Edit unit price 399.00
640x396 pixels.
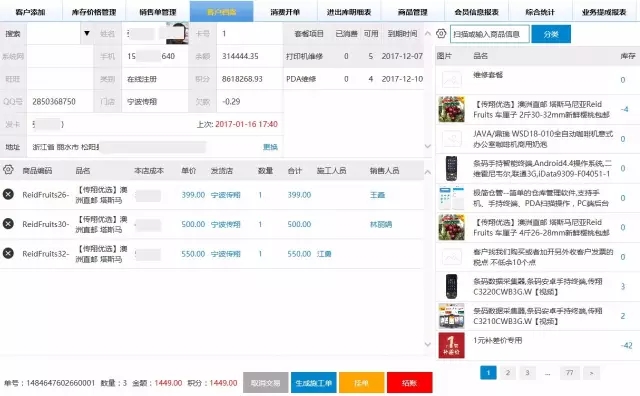[x=193, y=195]
